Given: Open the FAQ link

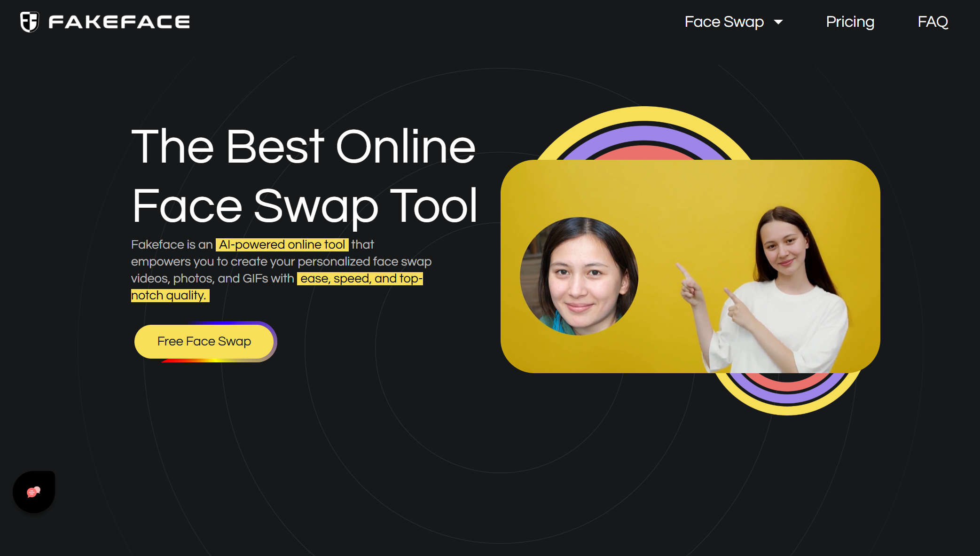Looking at the screenshot, I should [x=933, y=22].
